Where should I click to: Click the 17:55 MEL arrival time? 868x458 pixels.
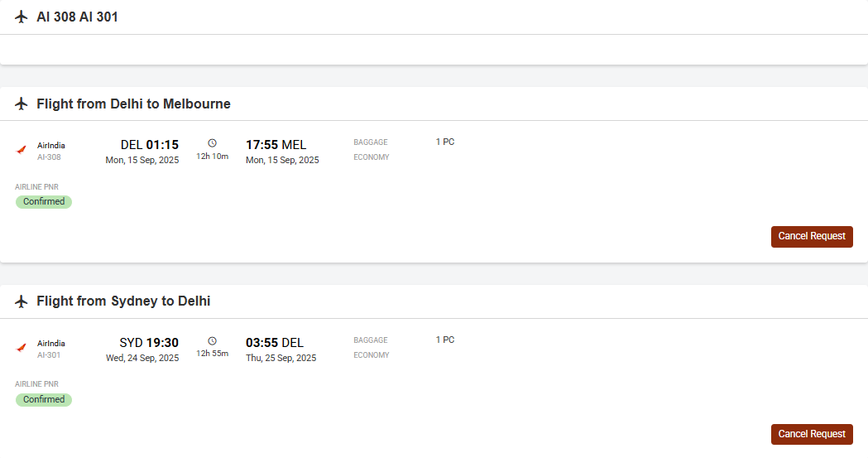point(276,145)
